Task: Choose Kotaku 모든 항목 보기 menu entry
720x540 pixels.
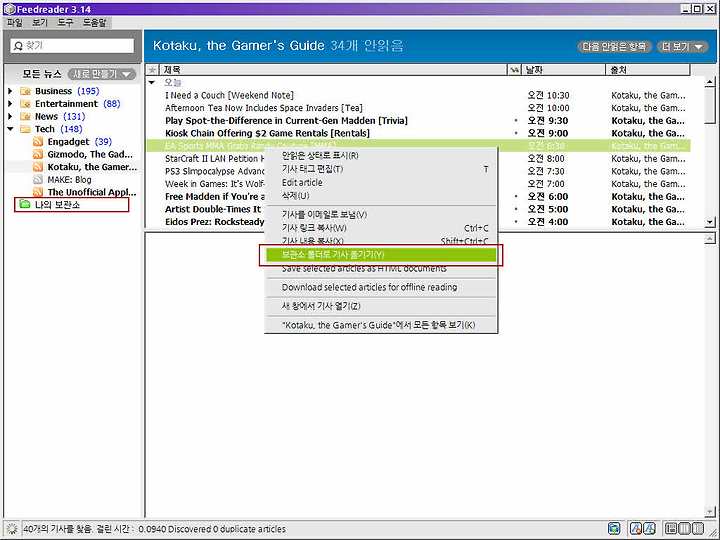Action: [381, 325]
